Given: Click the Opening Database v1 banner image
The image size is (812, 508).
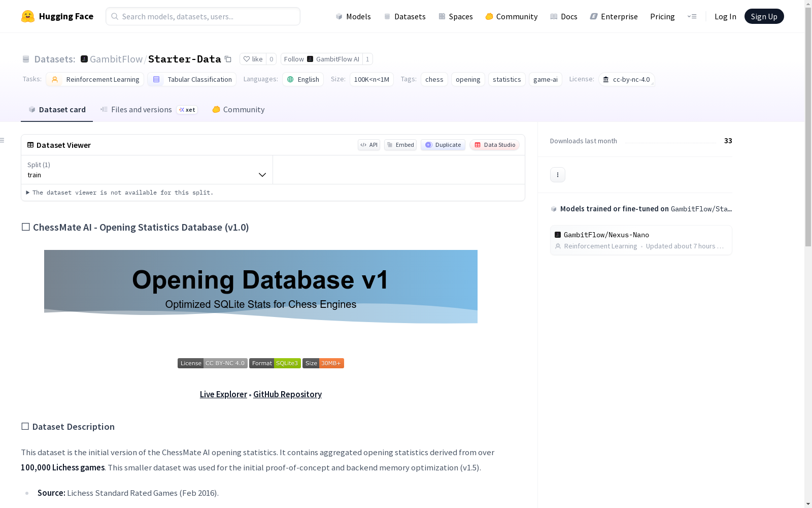Looking at the screenshot, I should (261, 287).
